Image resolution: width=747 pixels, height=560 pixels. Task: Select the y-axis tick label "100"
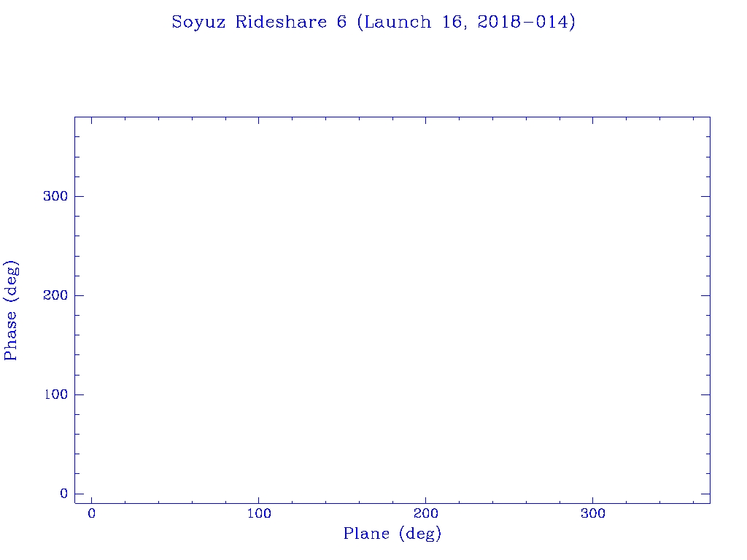point(55,394)
